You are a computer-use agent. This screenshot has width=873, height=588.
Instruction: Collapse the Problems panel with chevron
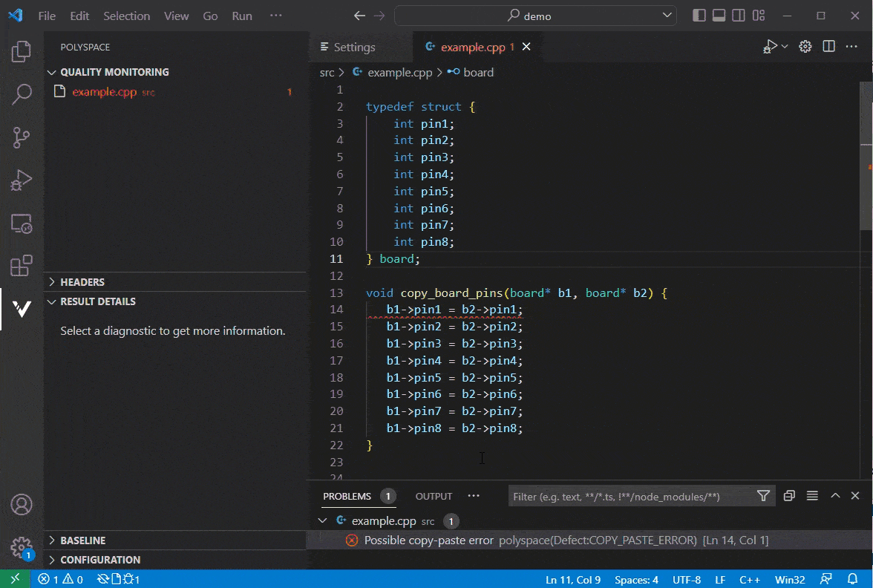point(835,495)
